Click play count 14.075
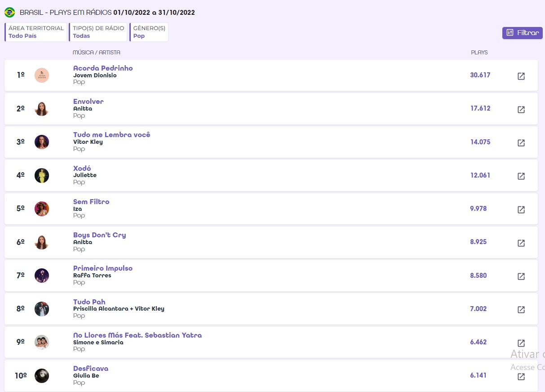Viewport: 545px width, 392px height. (x=480, y=142)
